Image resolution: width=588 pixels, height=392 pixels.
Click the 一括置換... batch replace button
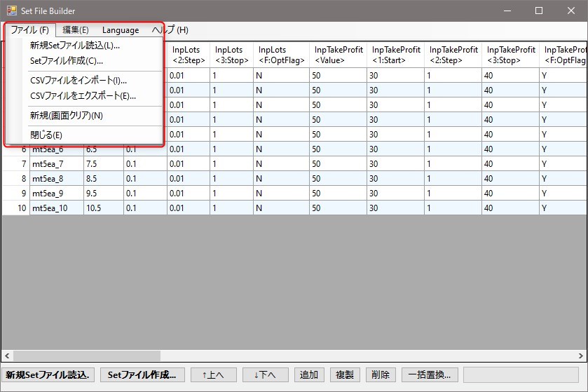pyautogui.click(x=430, y=374)
